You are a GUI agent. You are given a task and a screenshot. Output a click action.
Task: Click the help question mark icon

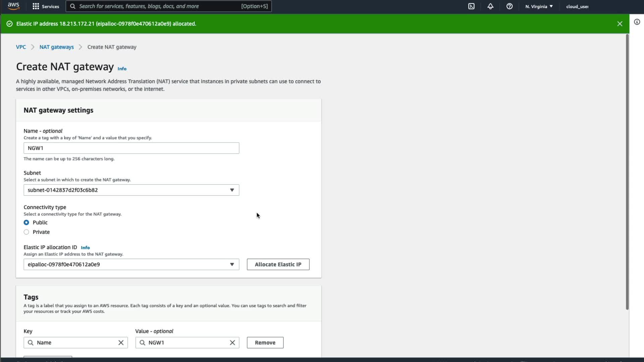click(509, 6)
